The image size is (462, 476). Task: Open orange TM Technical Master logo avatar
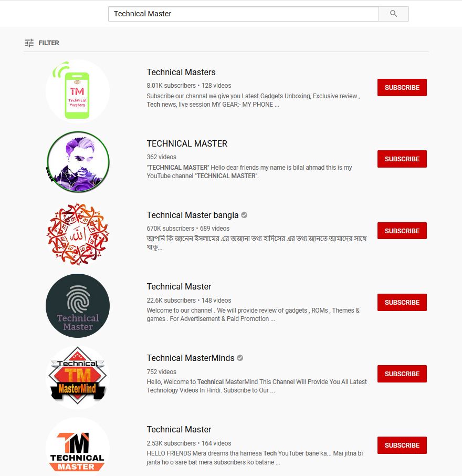tap(78, 449)
